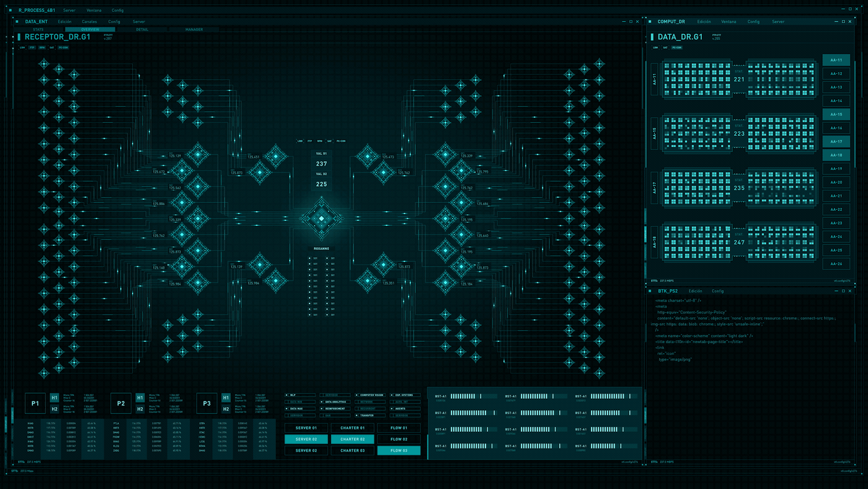This screenshot has height=489, width=868.
Task: Click the central ROXANNE core node diamond
Action: pos(321,218)
